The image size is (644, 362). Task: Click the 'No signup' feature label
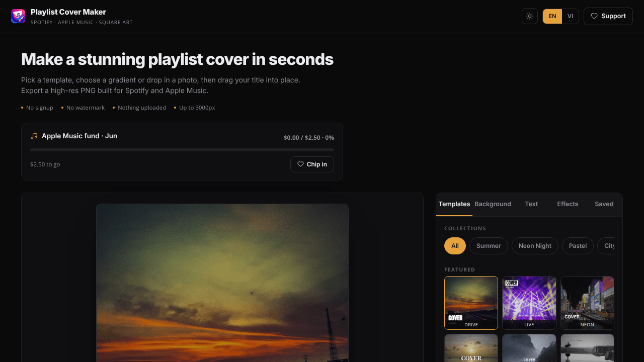(x=40, y=108)
